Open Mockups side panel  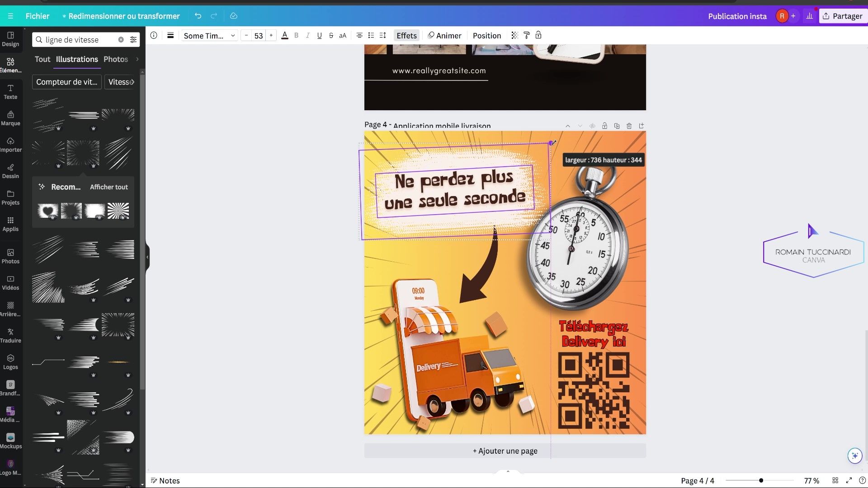[x=10, y=441]
